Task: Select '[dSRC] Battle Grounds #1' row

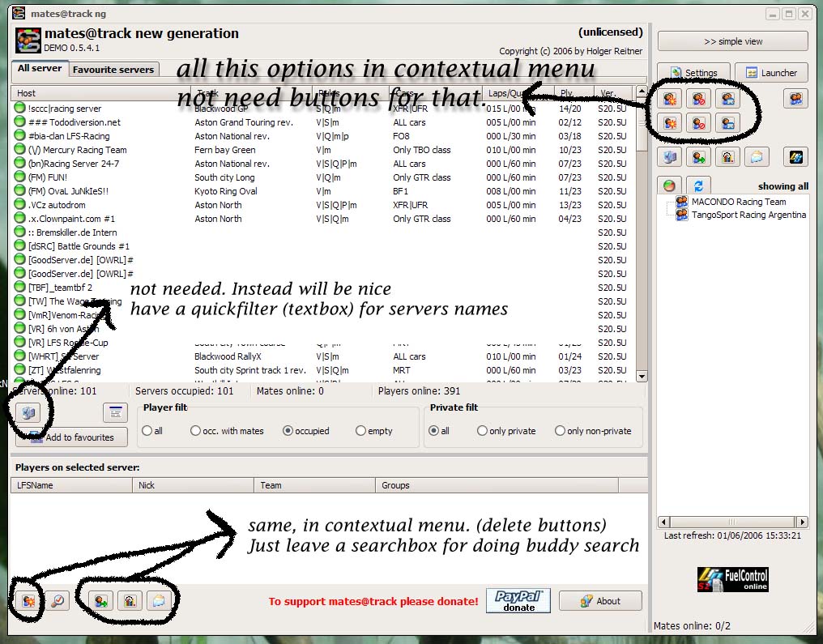Action: (x=322, y=246)
